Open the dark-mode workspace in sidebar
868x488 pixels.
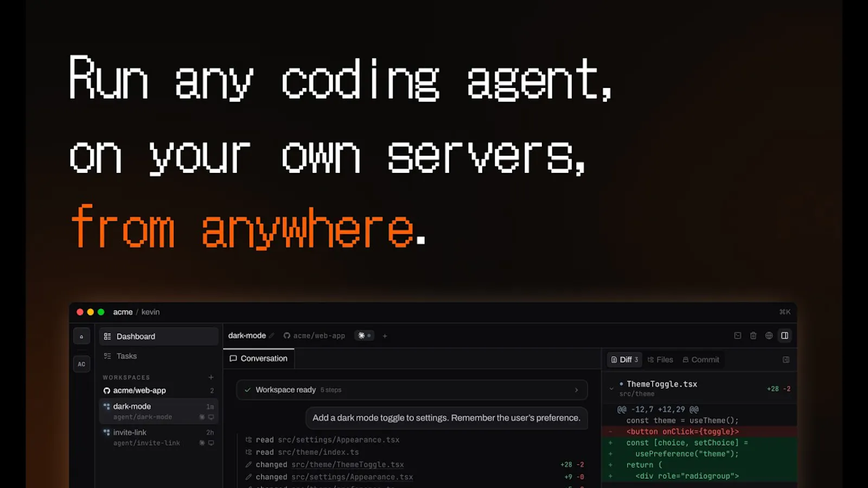click(x=159, y=411)
